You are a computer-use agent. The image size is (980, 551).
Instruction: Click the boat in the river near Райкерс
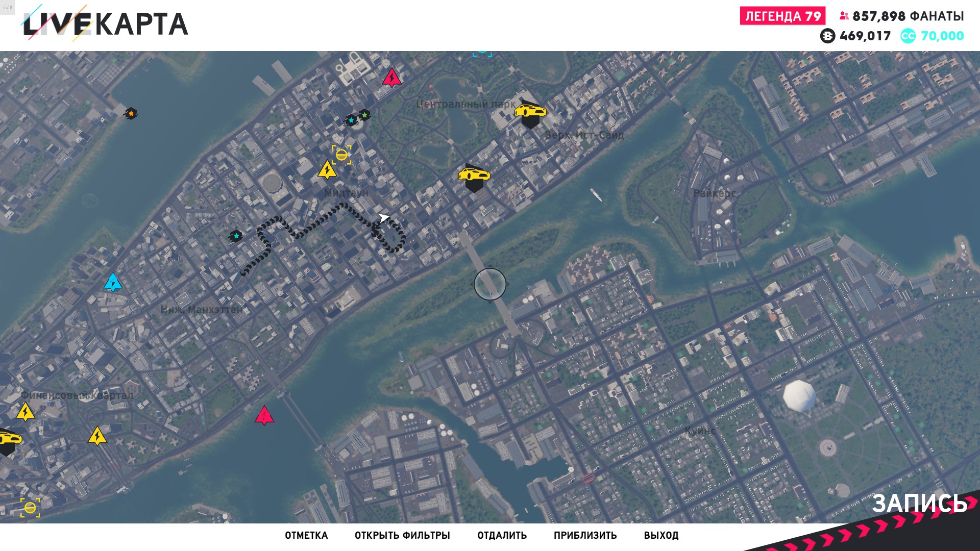[x=596, y=194]
